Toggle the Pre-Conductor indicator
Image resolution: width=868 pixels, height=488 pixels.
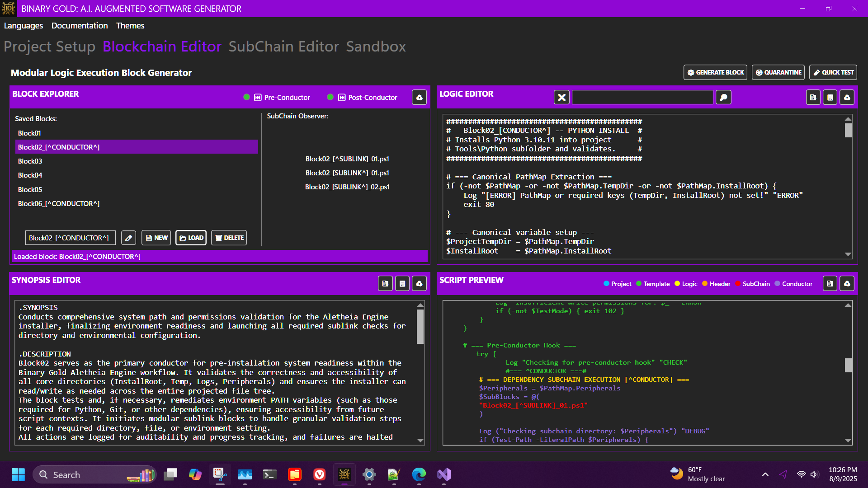click(x=246, y=97)
